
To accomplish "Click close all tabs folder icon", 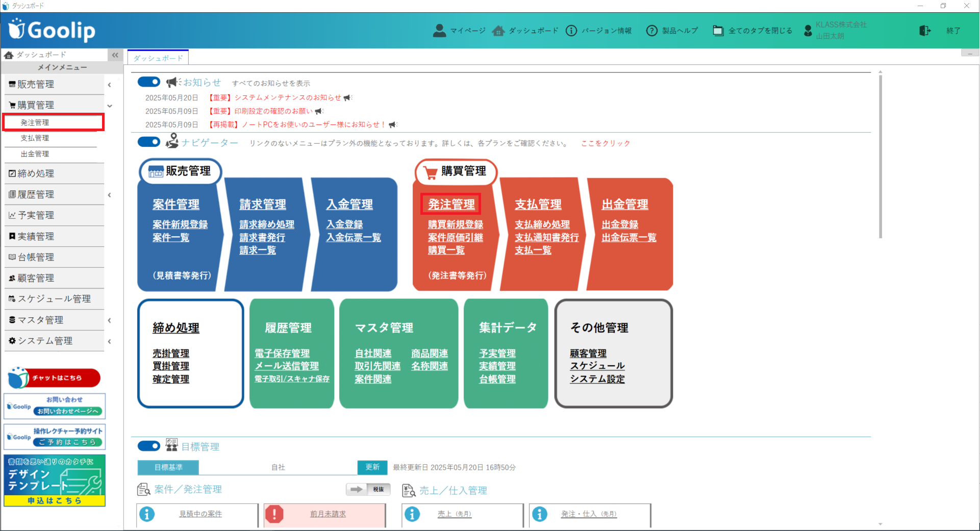I will [718, 31].
